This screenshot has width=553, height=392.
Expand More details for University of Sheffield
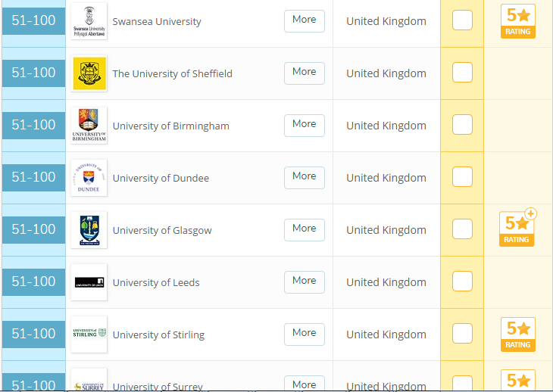(304, 73)
